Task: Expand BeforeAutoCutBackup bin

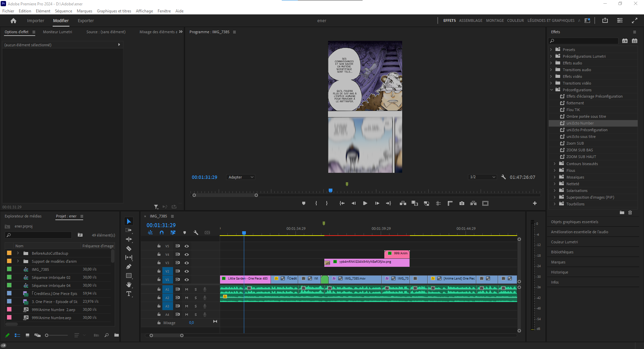Action: [x=18, y=253]
